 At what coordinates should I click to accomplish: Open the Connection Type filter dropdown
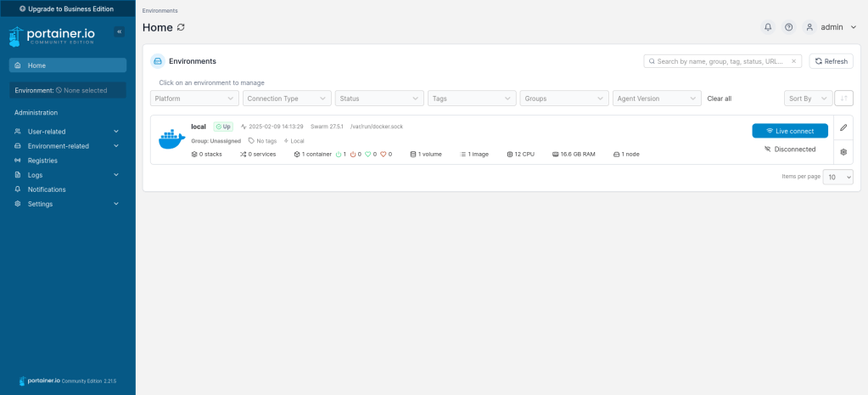(x=288, y=99)
